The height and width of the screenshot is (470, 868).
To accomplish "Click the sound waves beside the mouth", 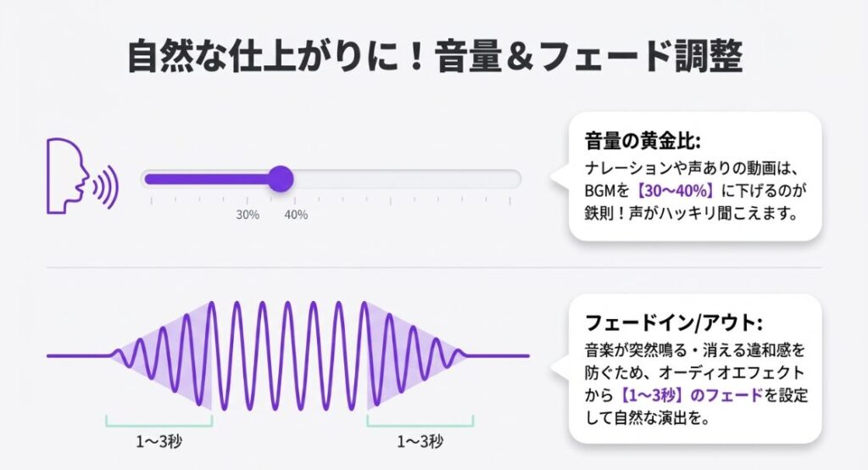I will point(106,187).
